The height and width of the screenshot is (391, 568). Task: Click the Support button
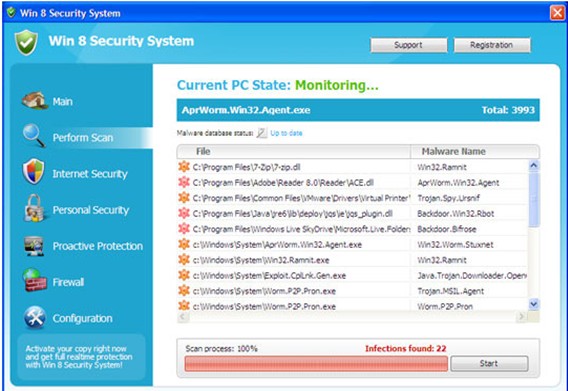409,45
